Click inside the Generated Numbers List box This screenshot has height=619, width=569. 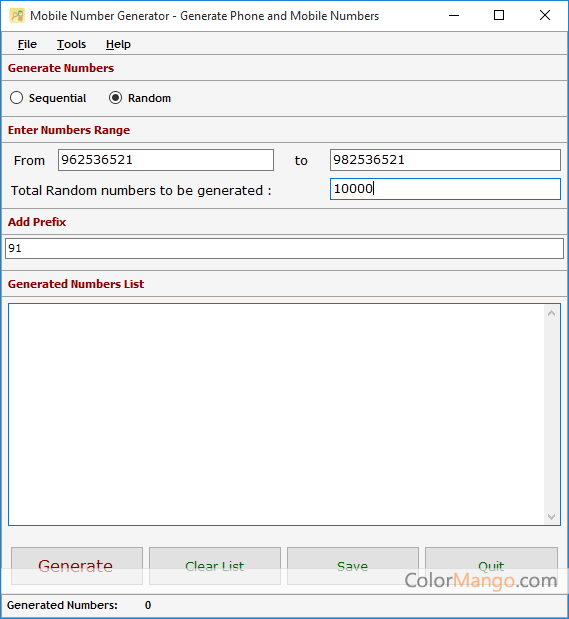point(276,415)
